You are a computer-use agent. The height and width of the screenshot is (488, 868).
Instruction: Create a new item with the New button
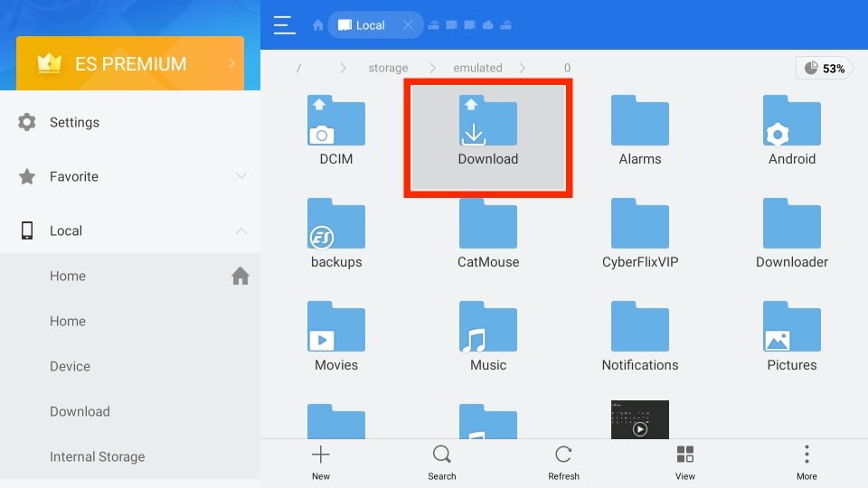[x=320, y=463]
